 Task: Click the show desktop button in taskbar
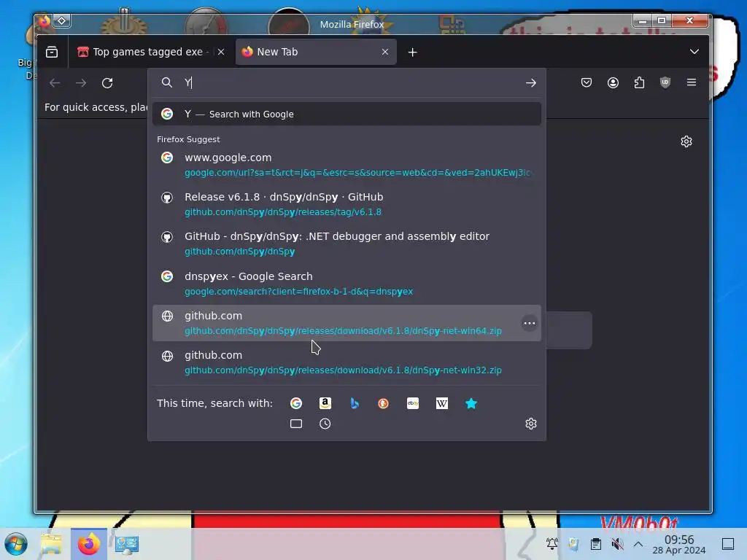pyautogui.click(x=728, y=544)
